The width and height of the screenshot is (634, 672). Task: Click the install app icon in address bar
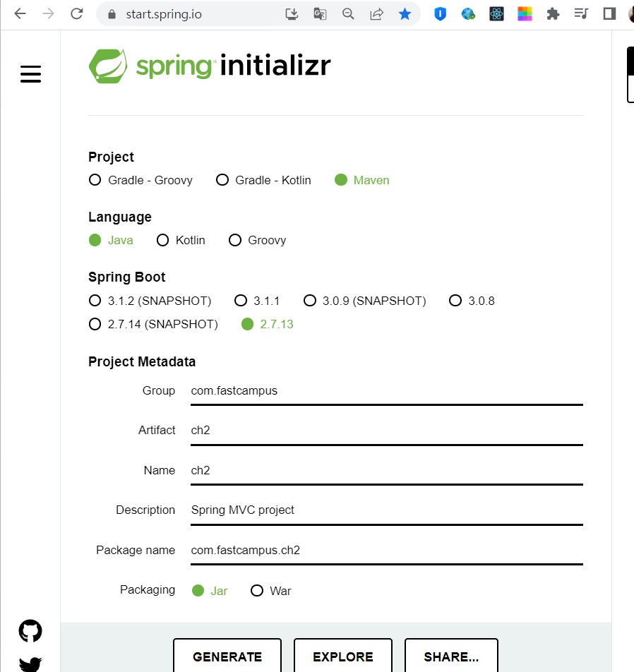click(292, 14)
